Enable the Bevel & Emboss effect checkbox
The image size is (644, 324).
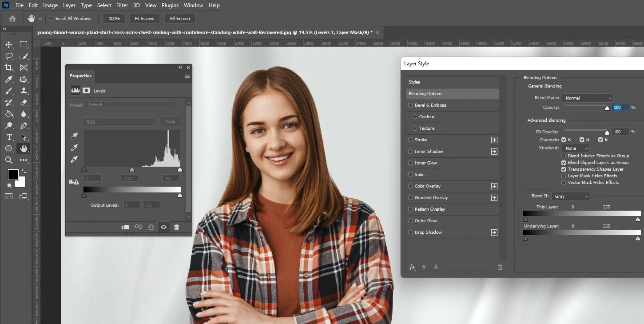tap(410, 105)
